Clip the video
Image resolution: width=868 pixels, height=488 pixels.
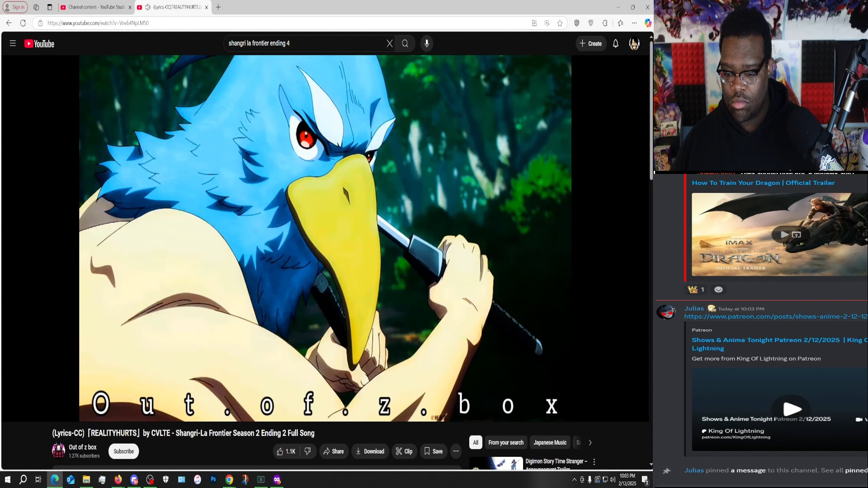(404, 451)
